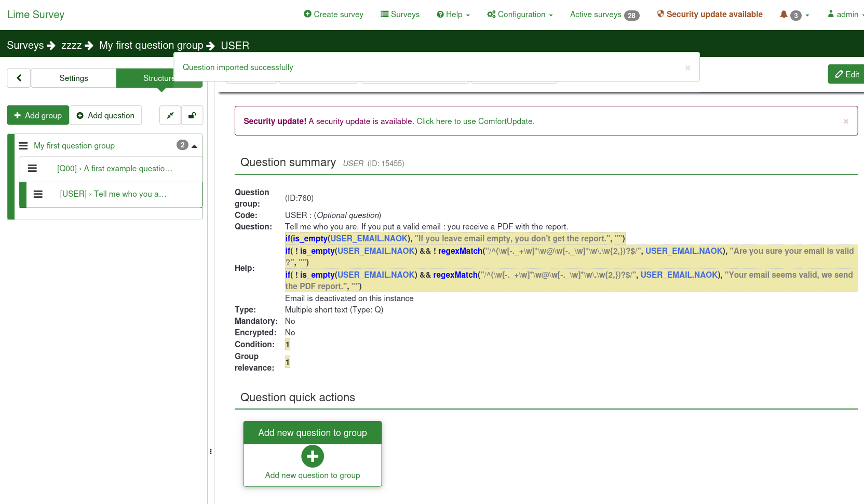Click the notifications bell icon
This screenshot has height=504, width=864.
click(x=784, y=15)
